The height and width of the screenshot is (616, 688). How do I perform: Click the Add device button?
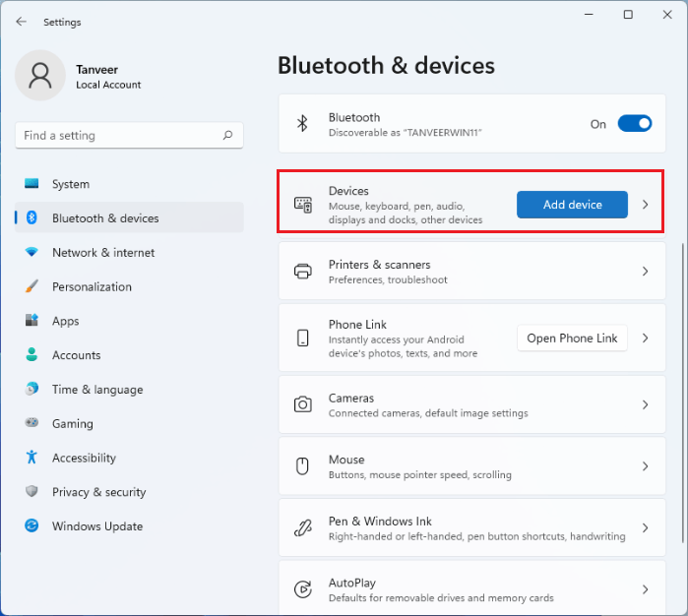click(x=572, y=205)
